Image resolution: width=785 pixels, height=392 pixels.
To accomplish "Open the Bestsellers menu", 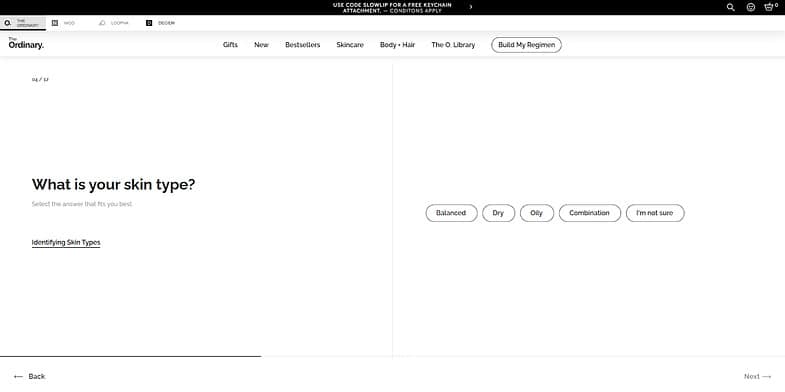I will (302, 45).
